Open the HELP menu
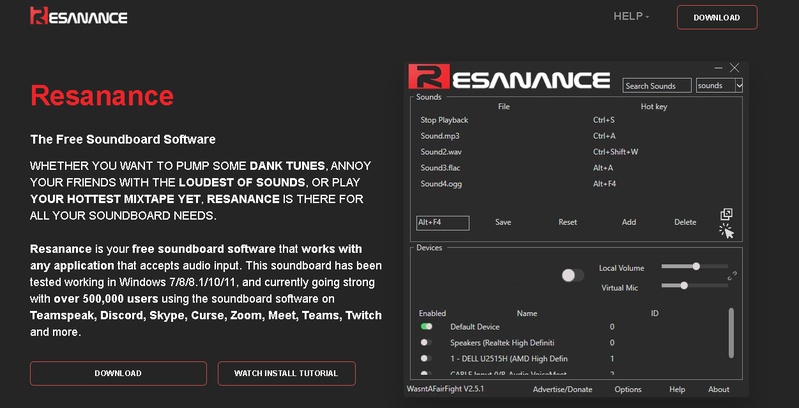Screen dimensions: 799x408 [x=631, y=16]
